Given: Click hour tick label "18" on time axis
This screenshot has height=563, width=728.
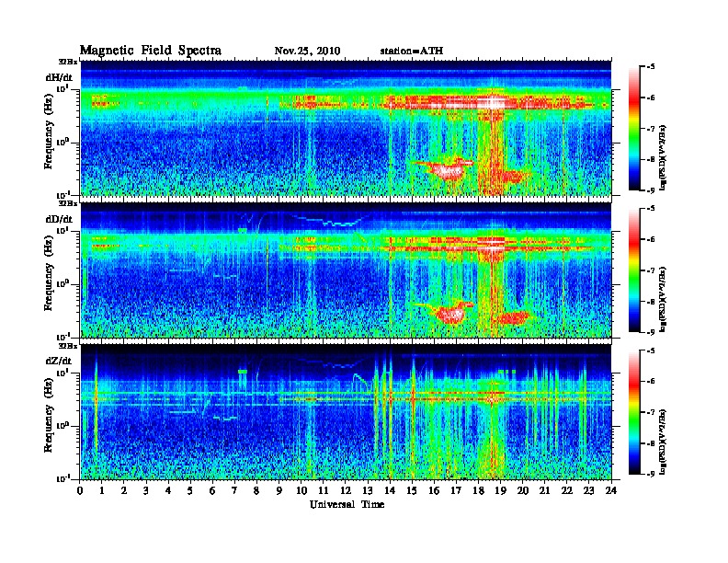Looking at the screenshot, I should point(478,491).
